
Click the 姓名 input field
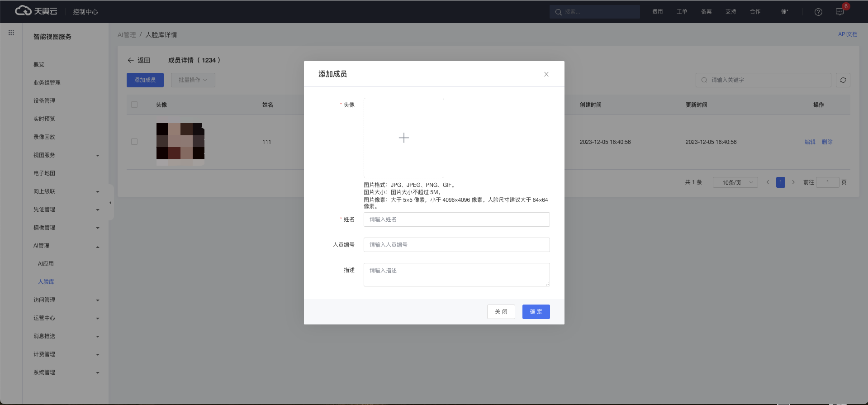coord(456,219)
